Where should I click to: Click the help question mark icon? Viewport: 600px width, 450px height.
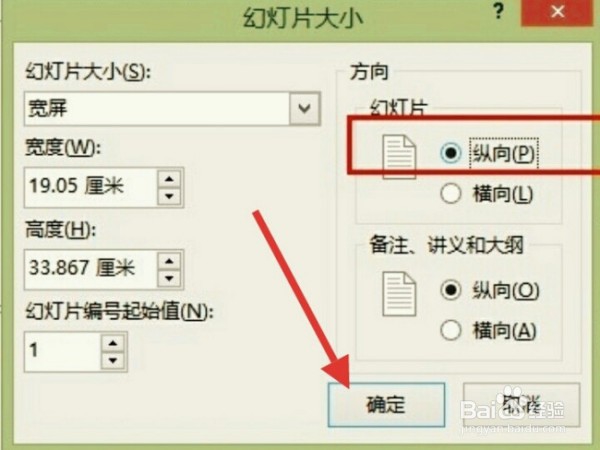pyautogui.click(x=498, y=11)
